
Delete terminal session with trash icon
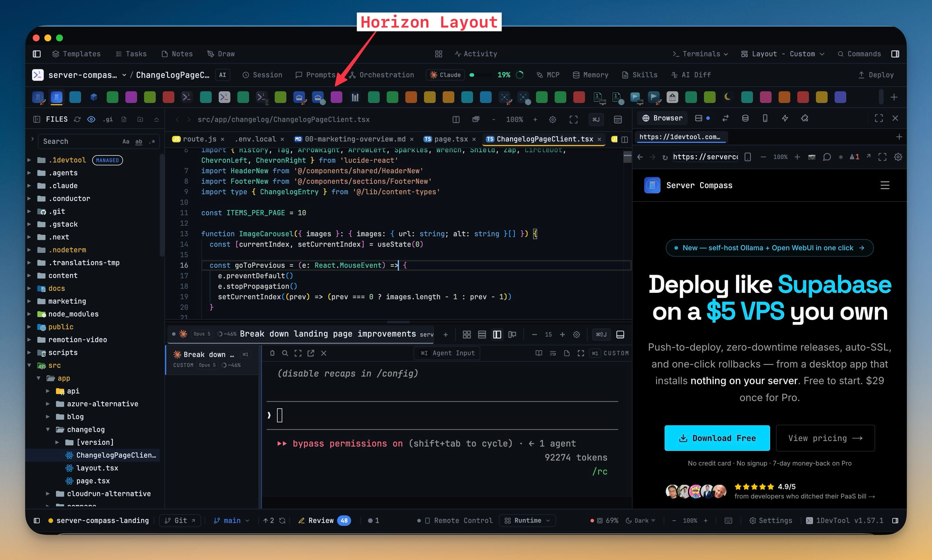tap(272, 353)
